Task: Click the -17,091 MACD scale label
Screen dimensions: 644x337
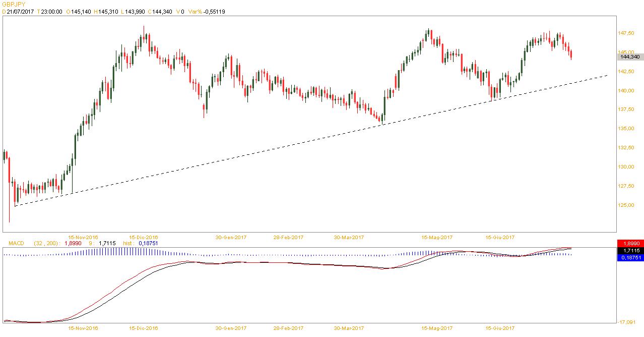Action: [626, 322]
